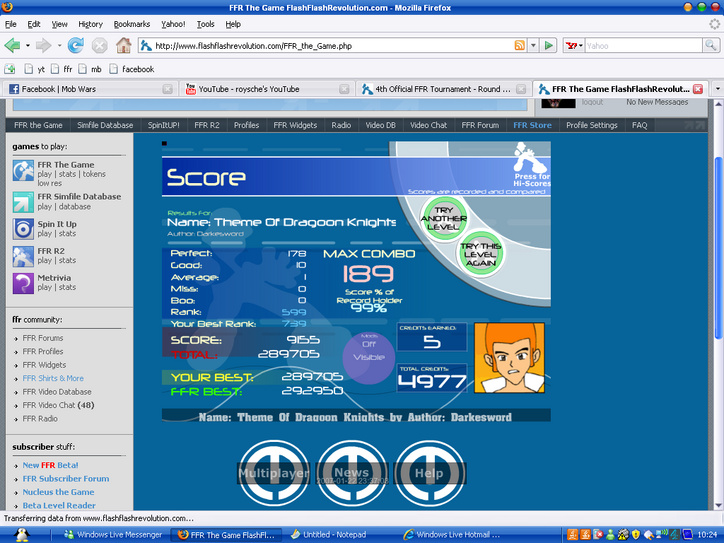Open the Yahoo search engine dropdown
The width and height of the screenshot is (724, 543).
click(574, 46)
